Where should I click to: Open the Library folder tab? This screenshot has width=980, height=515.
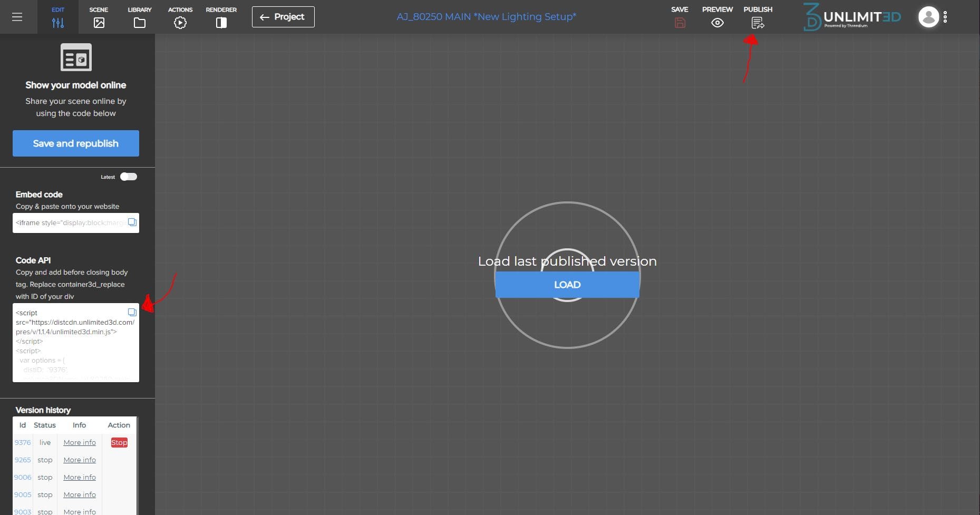[x=140, y=17]
